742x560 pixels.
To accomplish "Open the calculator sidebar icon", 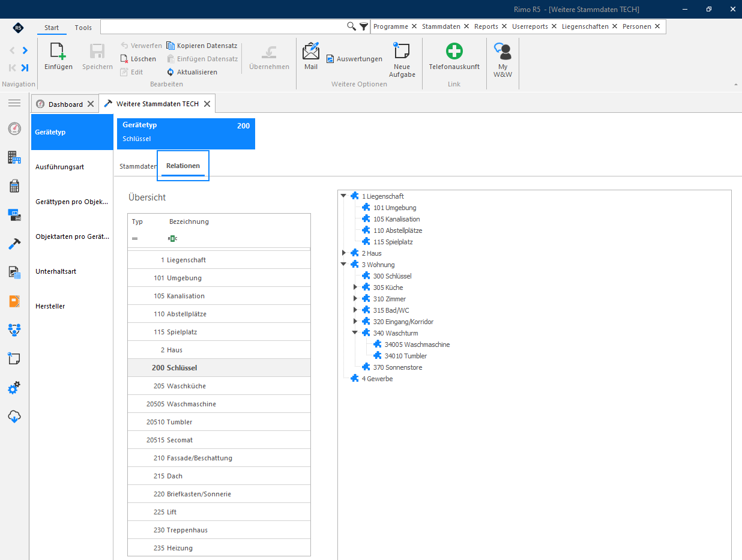I will 14,186.
